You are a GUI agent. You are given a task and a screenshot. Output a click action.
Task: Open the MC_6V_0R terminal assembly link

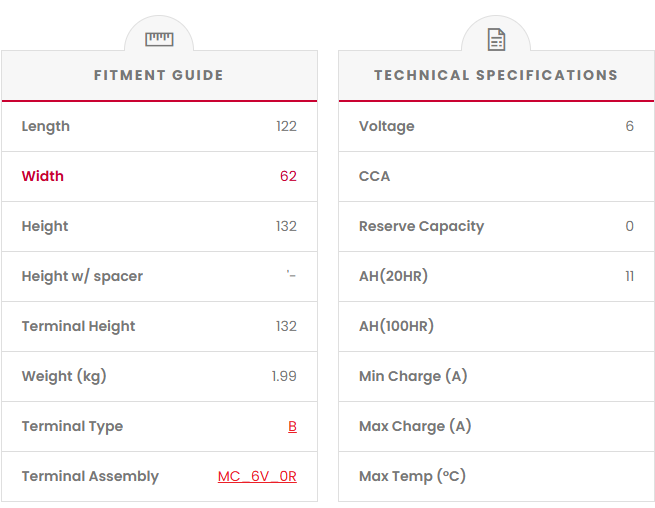(257, 476)
